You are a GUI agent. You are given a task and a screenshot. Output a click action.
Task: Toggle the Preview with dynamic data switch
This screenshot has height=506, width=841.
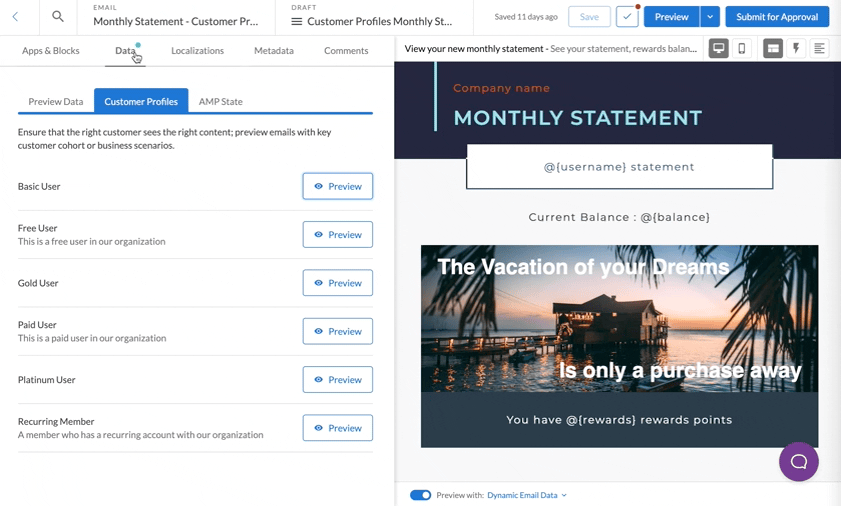(420, 495)
